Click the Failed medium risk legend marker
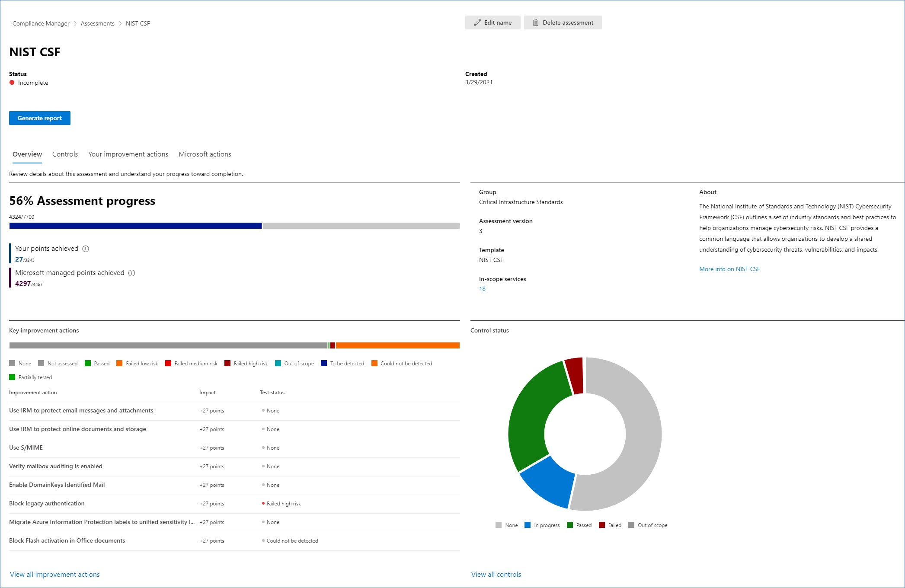The height and width of the screenshot is (588, 905). (x=168, y=363)
